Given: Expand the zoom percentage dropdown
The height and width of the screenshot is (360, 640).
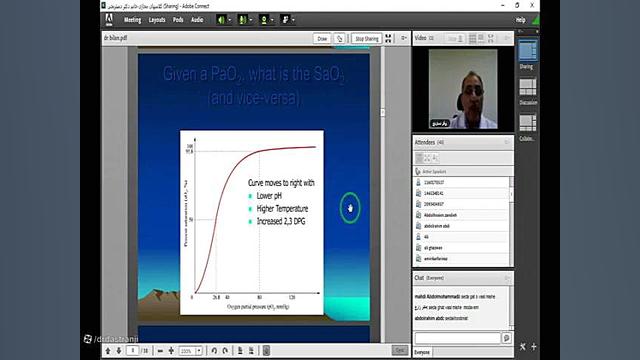Looking at the screenshot, I should coord(199,351).
